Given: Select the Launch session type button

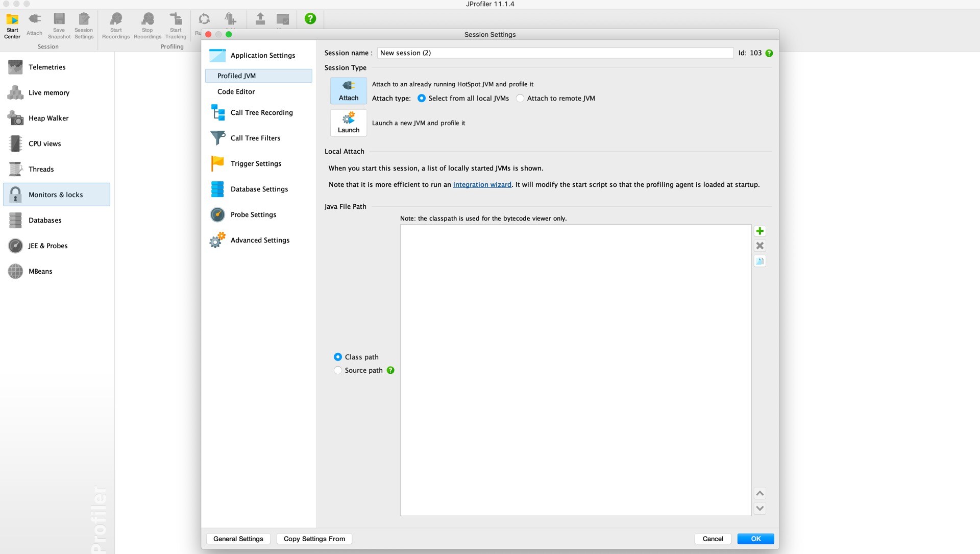Looking at the screenshot, I should pyautogui.click(x=349, y=123).
